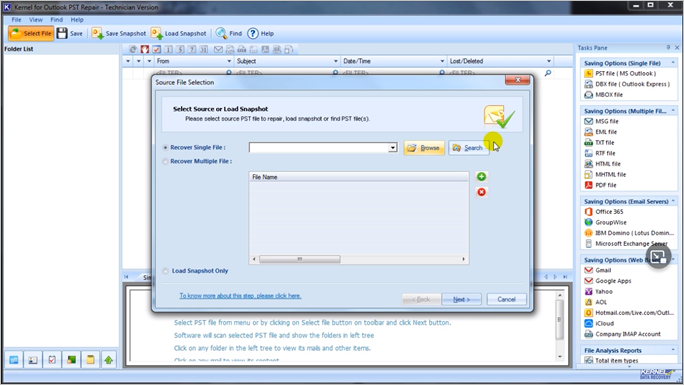Collapse File Analysis Reports section
Screen dimensions: 684x385
click(673, 350)
